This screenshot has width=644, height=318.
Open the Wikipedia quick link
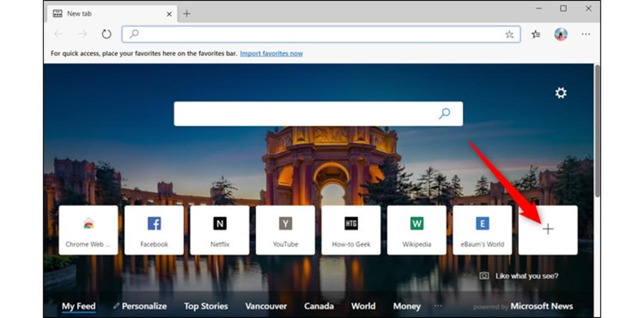click(x=416, y=230)
